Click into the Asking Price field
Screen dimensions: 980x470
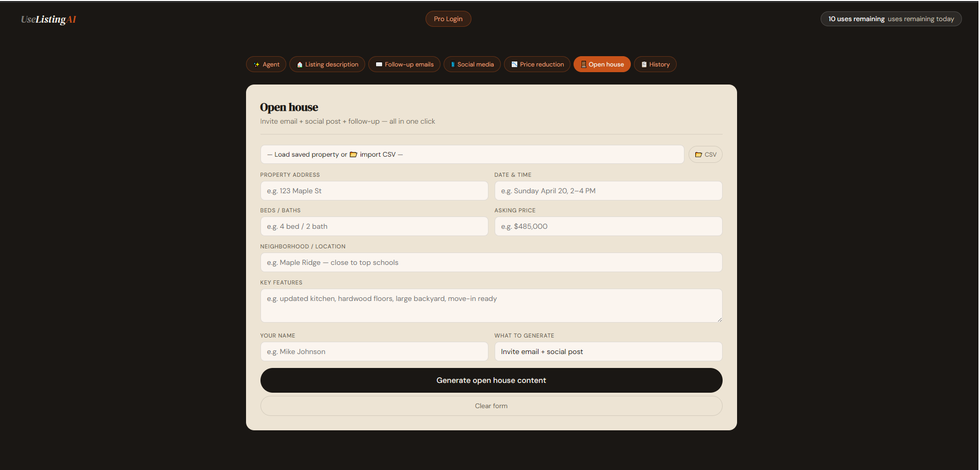pos(608,226)
